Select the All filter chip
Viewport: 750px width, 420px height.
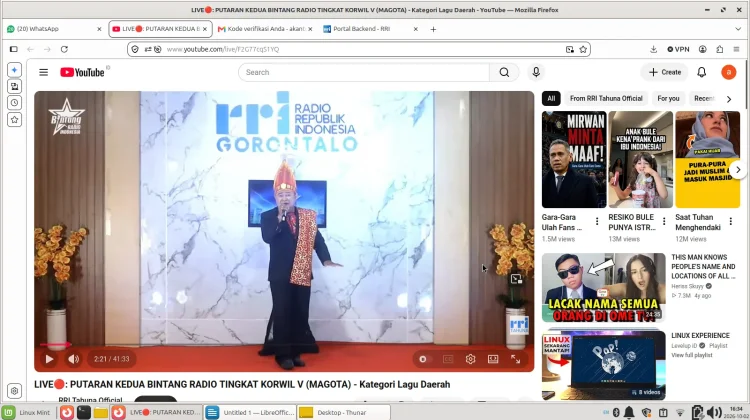[x=551, y=99]
